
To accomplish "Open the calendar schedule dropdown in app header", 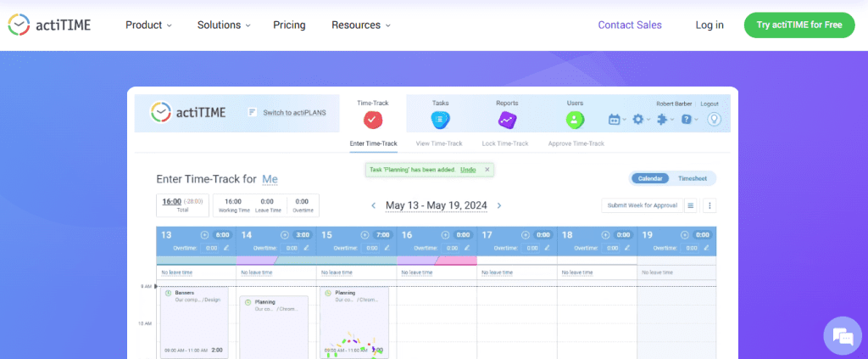I will [x=617, y=119].
